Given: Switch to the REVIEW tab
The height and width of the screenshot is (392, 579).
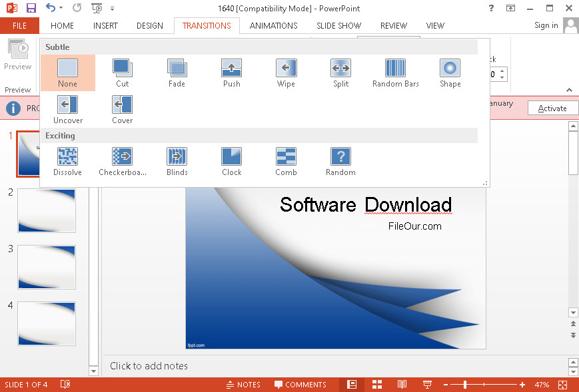Looking at the screenshot, I should tap(394, 25).
